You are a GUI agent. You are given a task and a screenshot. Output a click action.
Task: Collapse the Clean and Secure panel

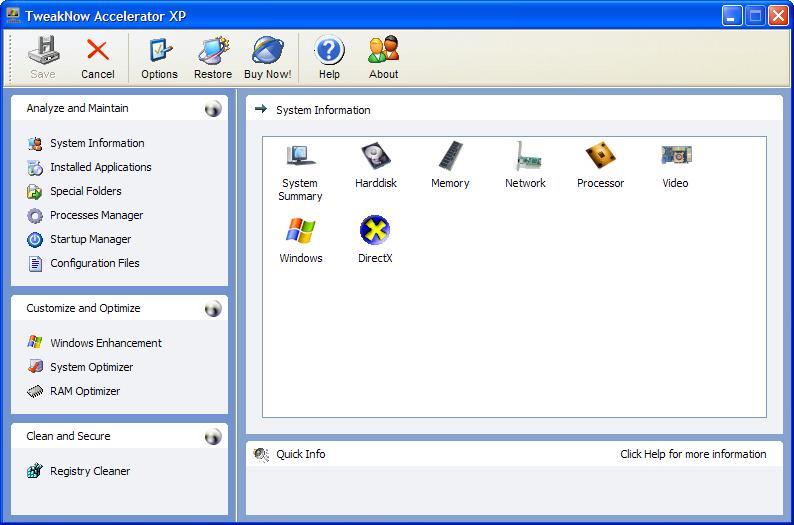(213, 437)
